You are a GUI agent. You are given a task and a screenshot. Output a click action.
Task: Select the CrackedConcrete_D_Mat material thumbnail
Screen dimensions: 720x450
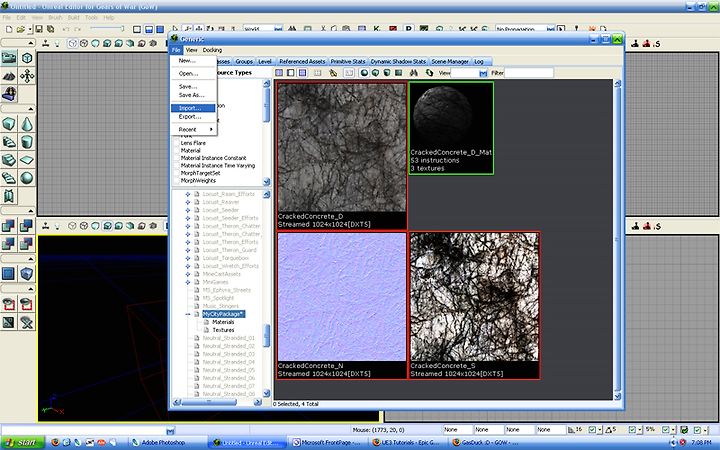click(x=451, y=128)
